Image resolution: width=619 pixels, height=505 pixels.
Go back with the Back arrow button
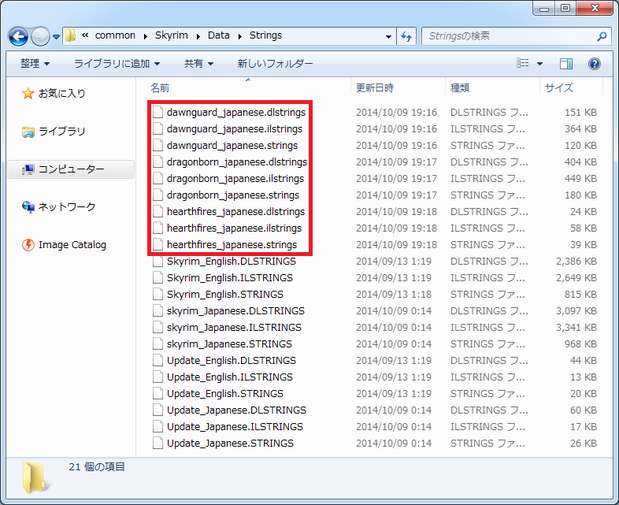[x=18, y=37]
